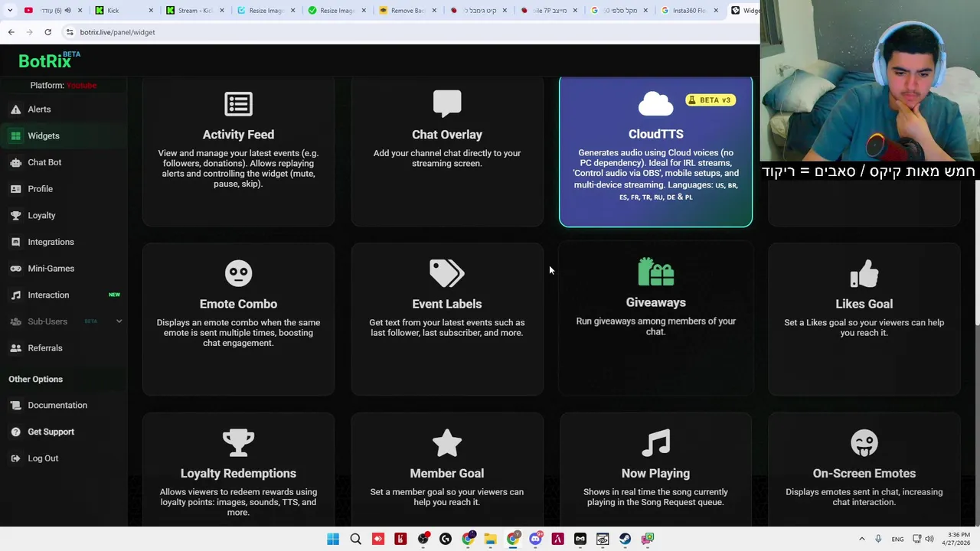This screenshot has height=551, width=980.
Task: Open Referrals people icon in sidebar
Action: tap(15, 348)
